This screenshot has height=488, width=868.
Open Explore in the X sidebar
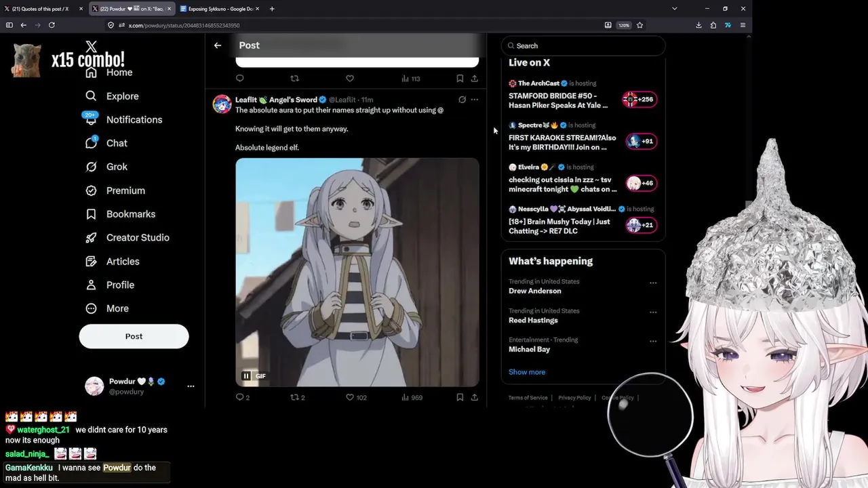[113, 96]
